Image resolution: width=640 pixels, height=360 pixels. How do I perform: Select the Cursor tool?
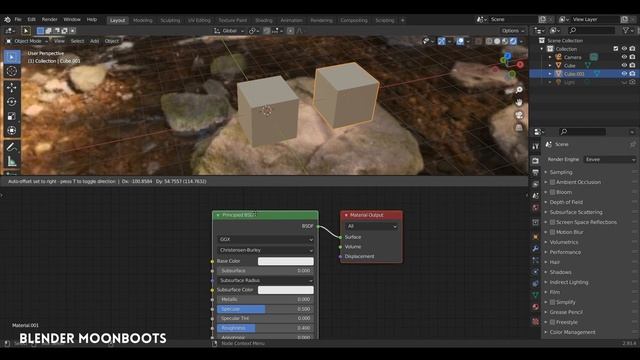click(12, 71)
